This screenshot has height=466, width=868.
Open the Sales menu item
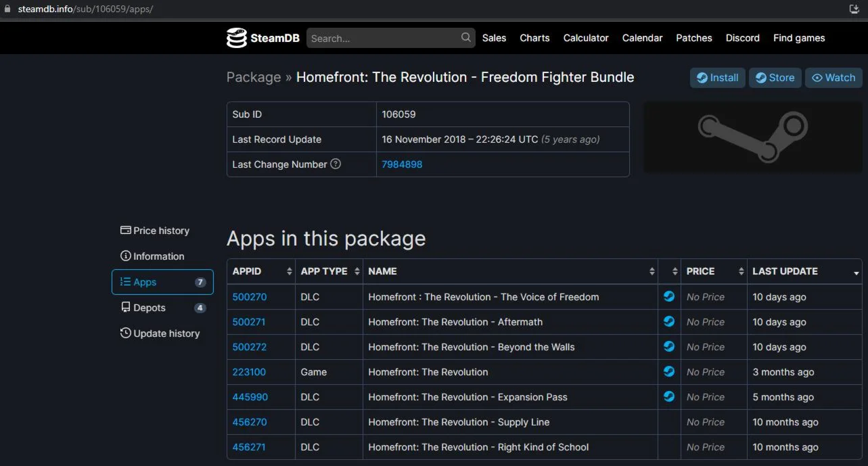494,38
